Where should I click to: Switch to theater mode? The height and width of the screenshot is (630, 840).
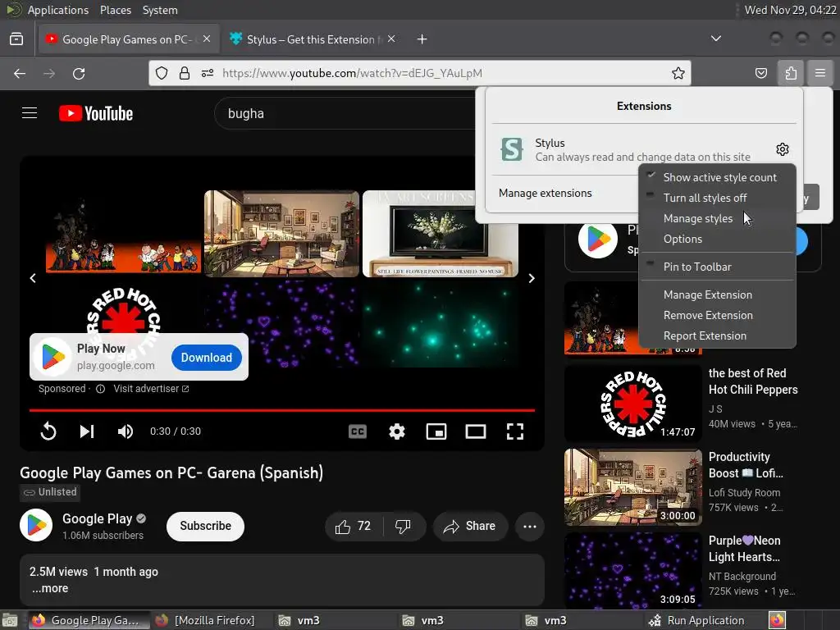click(476, 431)
